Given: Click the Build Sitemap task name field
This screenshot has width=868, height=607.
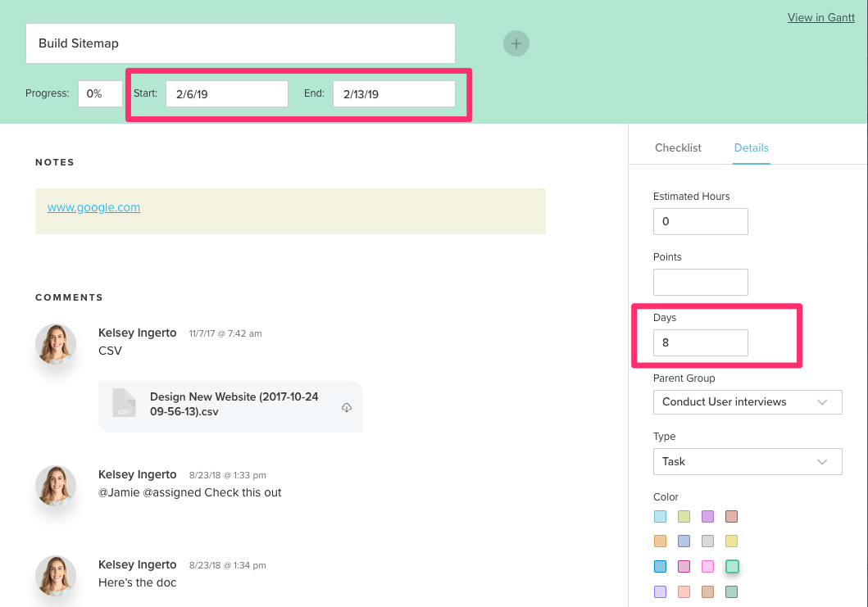Looking at the screenshot, I should (240, 43).
